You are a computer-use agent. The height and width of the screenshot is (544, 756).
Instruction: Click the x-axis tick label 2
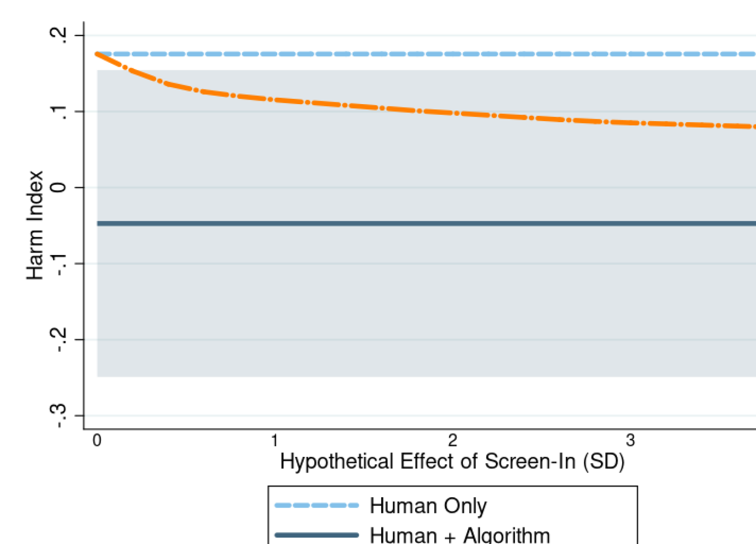453,441
